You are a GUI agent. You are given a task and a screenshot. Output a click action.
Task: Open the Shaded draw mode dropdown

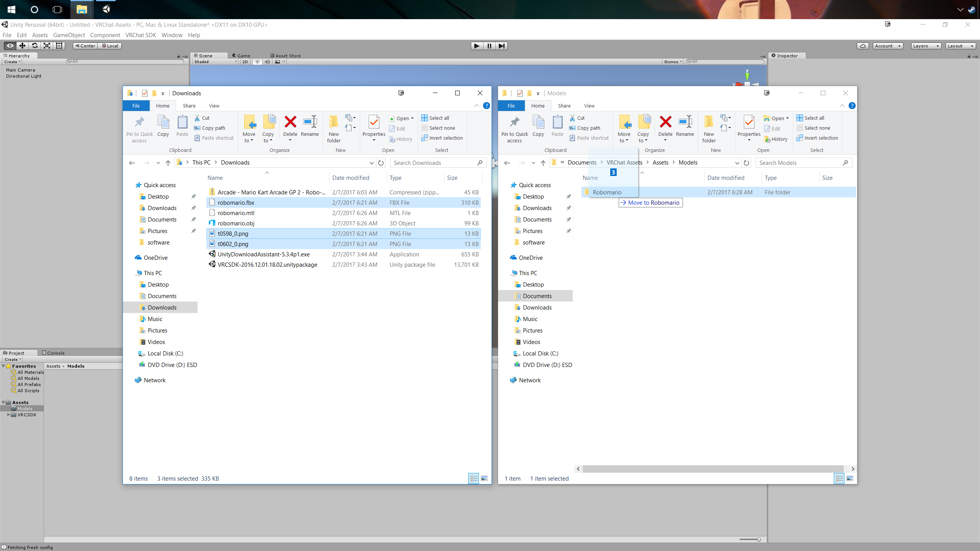[x=215, y=62]
